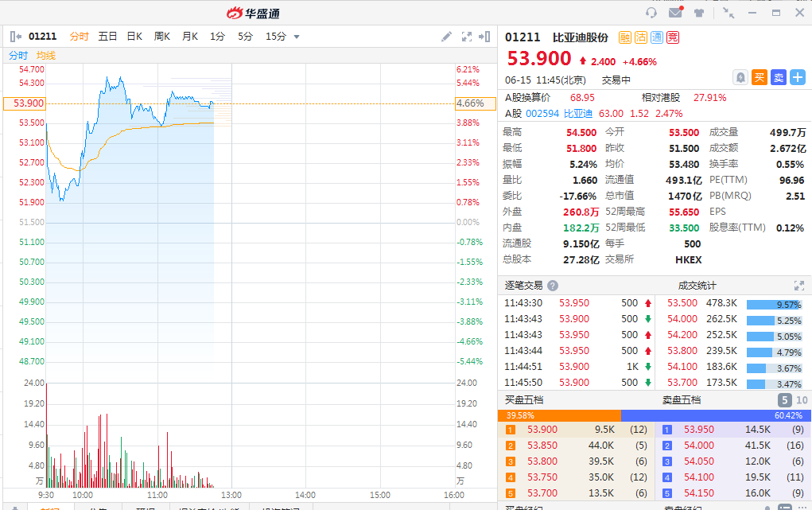This screenshot has height=510, width=812.
Task: Set a price alert bell
Action: [740, 78]
